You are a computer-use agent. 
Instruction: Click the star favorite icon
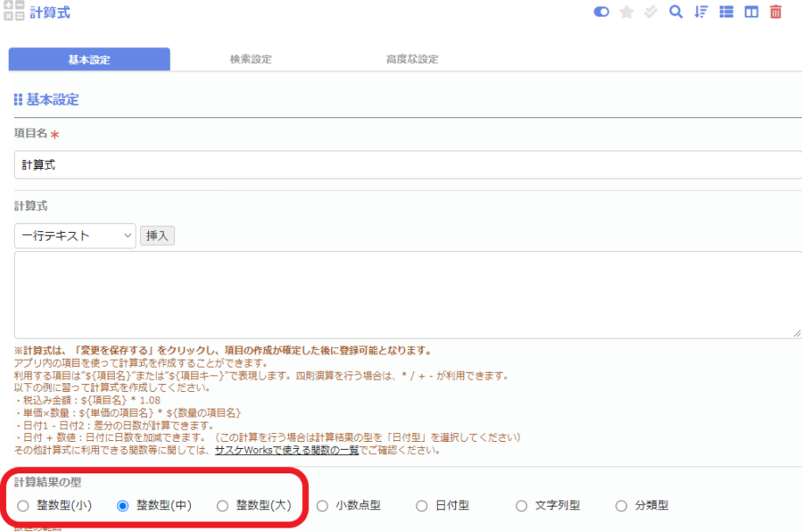626,12
